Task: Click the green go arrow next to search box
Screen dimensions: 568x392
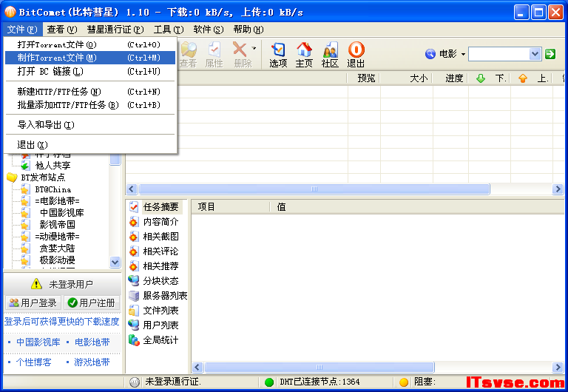Action: (x=550, y=54)
